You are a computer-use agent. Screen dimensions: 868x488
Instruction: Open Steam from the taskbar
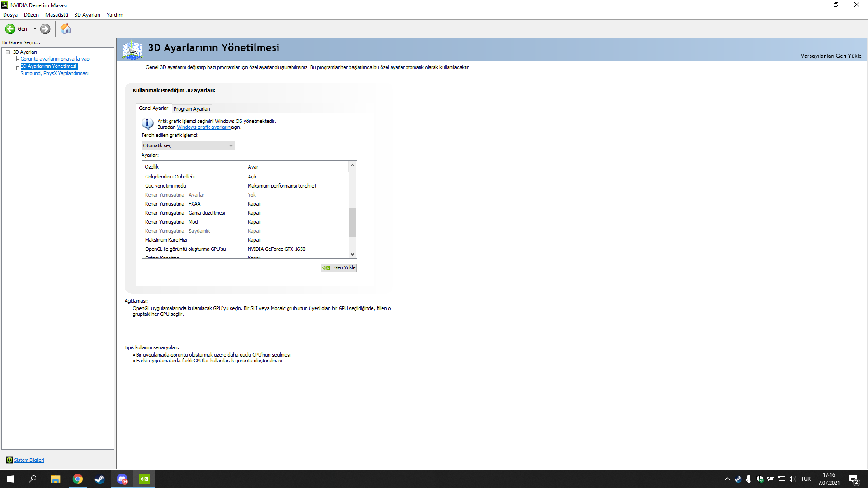tap(99, 479)
